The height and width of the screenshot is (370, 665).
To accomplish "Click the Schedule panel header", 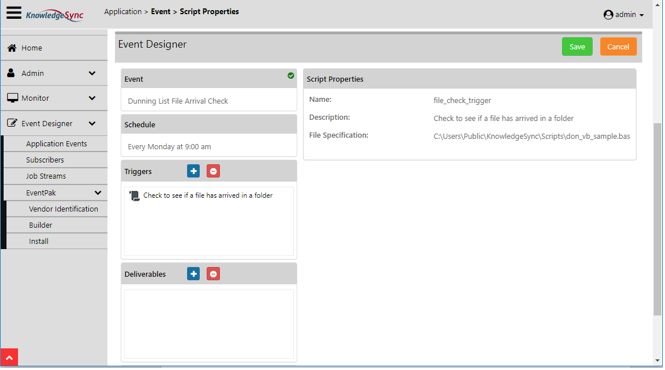I will click(x=209, y=124).
